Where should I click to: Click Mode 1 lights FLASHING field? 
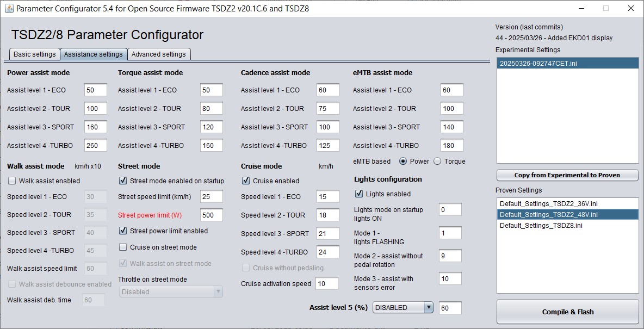(450, 233)
